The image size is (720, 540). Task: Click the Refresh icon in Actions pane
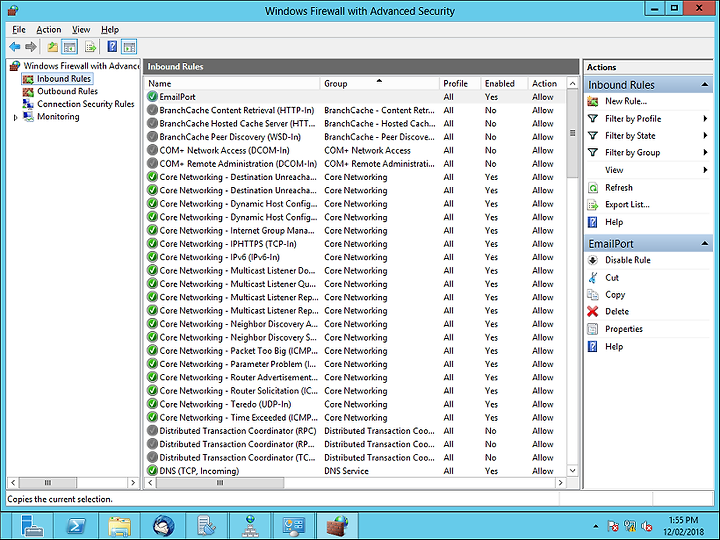pyautogui.click(x=593, y=188)
